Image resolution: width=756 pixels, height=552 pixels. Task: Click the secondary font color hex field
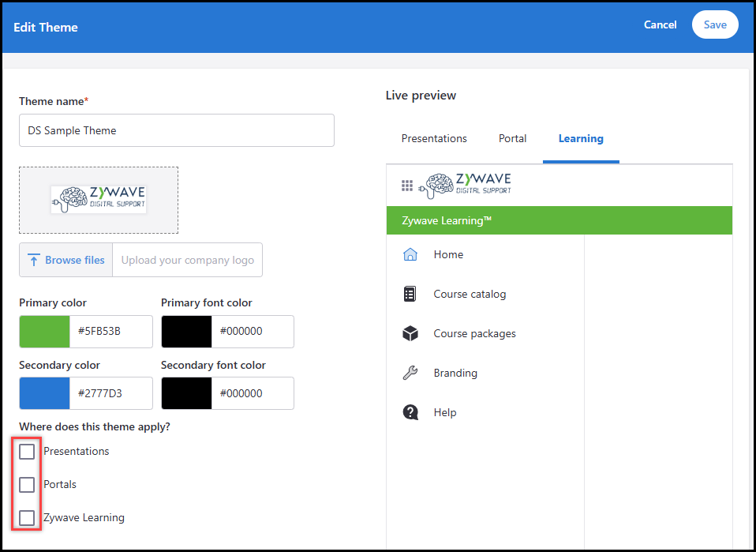tap(253, 393)
